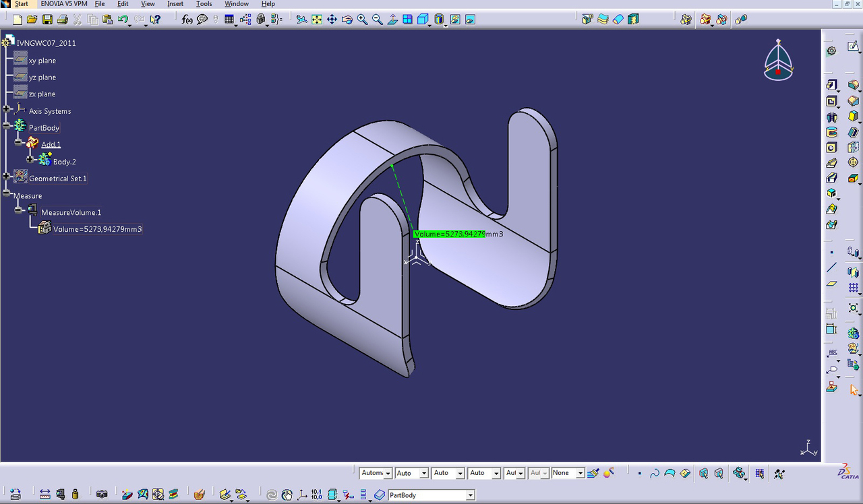Click the Paste icon in the toolbar
The height and width of the screenshot is (504, 863).
coord(107,20)
